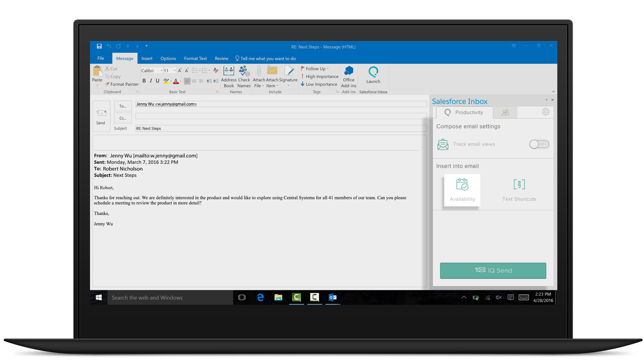Open Text Shortcuts in Salesforce Inbox
Viewport: 644px width, 362px height.
519,190
